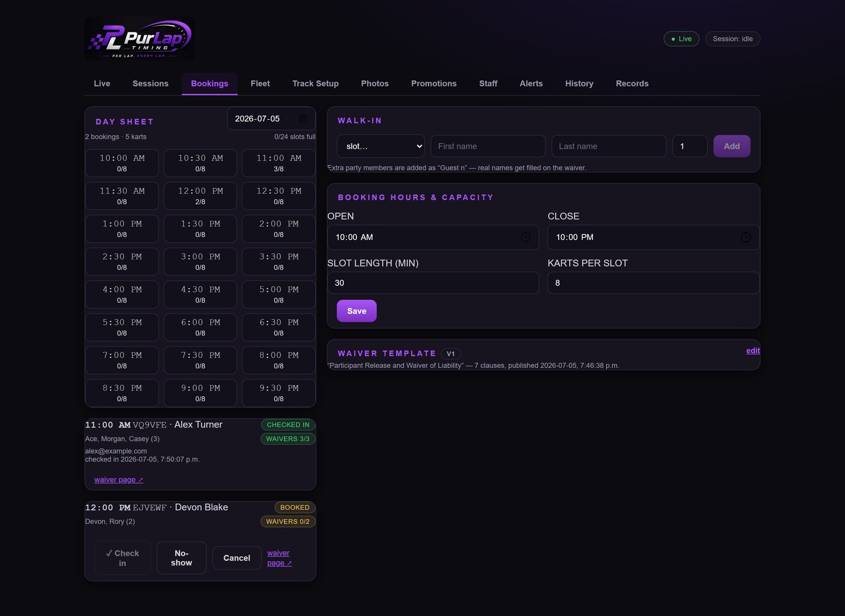The image size is (845, 616).
Task: Click the Add walk-in button
Action: 732,146
